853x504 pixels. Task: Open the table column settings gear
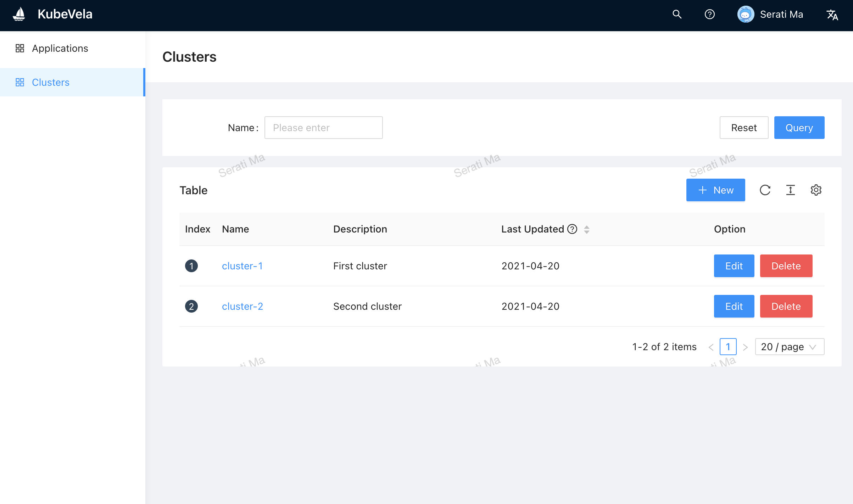coord(816,190)
